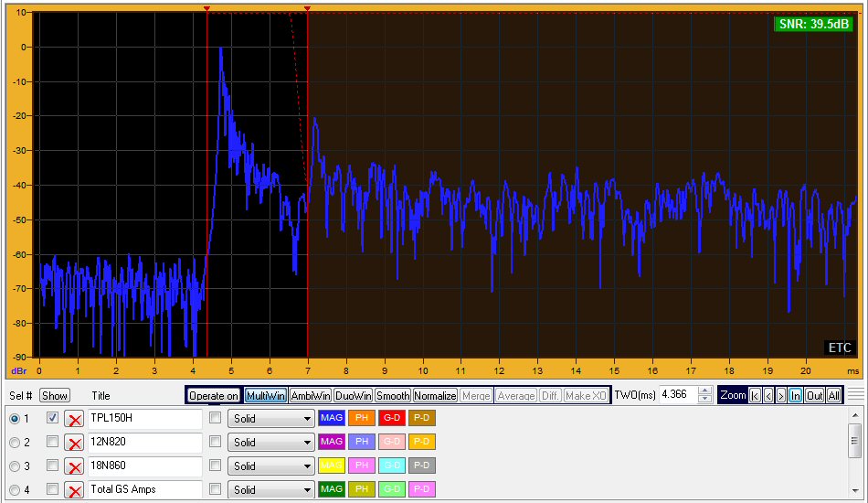Tick the checkbox left of 12N820 line style
The image size is (868, 503).
pyautogui.click(x=216, y=442)
